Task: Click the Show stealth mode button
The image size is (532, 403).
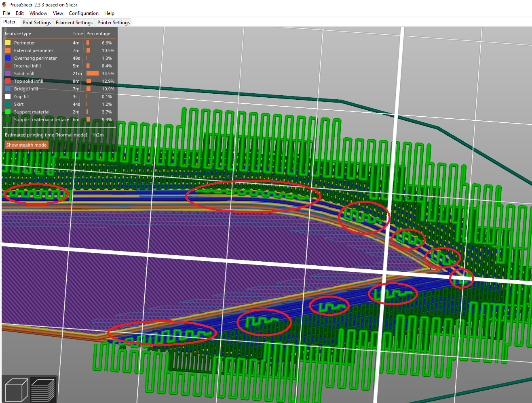Action: 26,145
